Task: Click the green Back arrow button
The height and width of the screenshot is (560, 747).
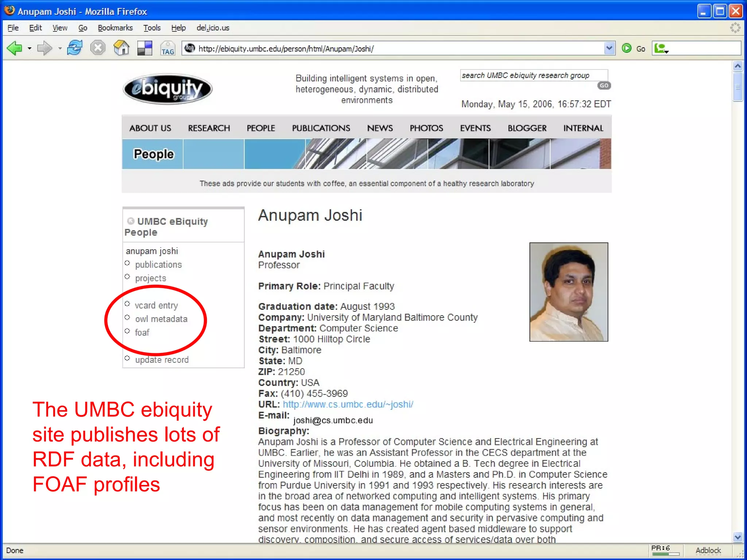Action: (15, 48)
